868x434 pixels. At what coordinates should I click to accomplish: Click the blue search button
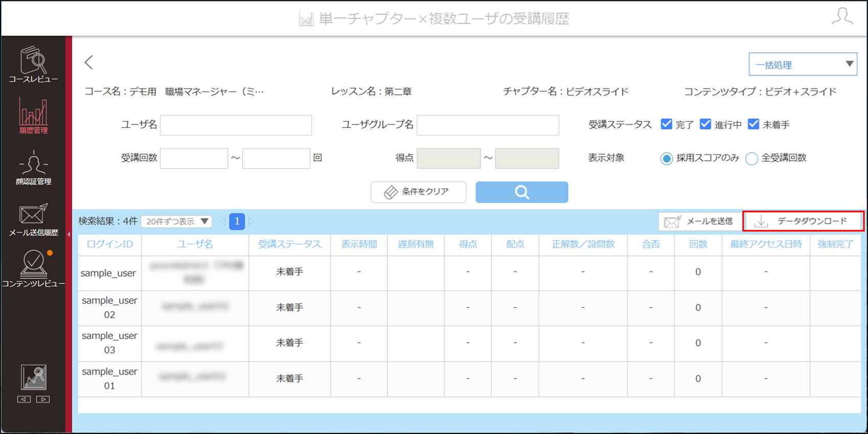pyautogui.click(x=522, y=192)
